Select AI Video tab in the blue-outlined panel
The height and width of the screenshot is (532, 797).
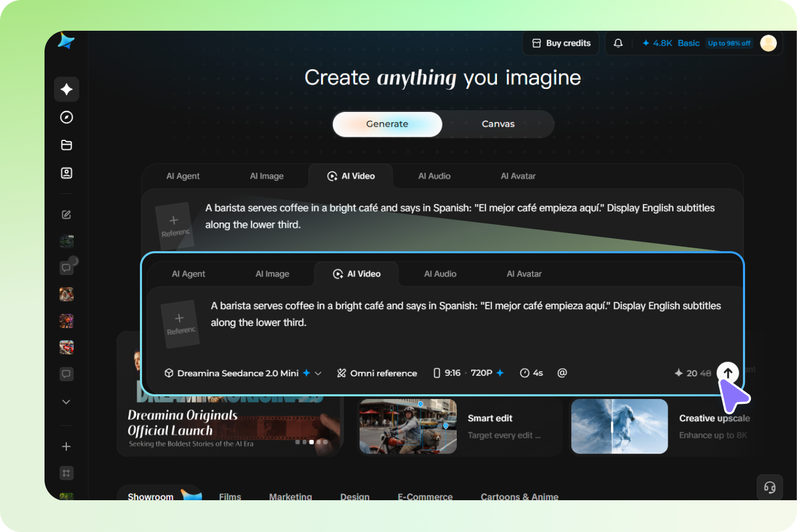click(357, 274)
